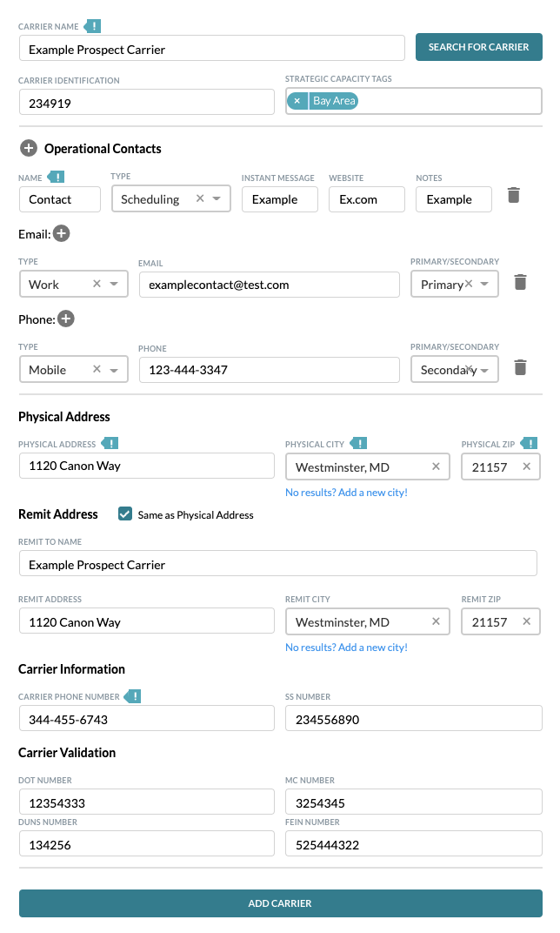The width and height of the screenshot is (560, 933).
Task: Click the Physical City required alert icon
Action: 358,443
